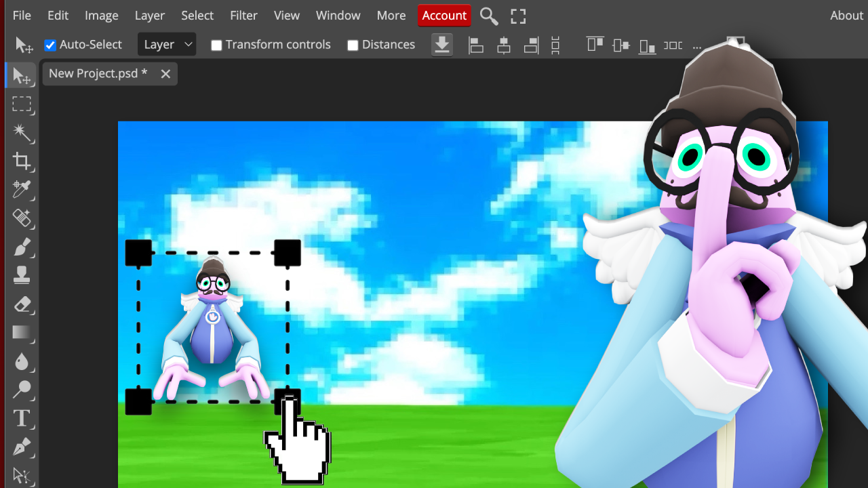Align layers to vertical centers
The width and height of the screenshot is (868, 488).
pyautogui.click(x=620, y=45)
